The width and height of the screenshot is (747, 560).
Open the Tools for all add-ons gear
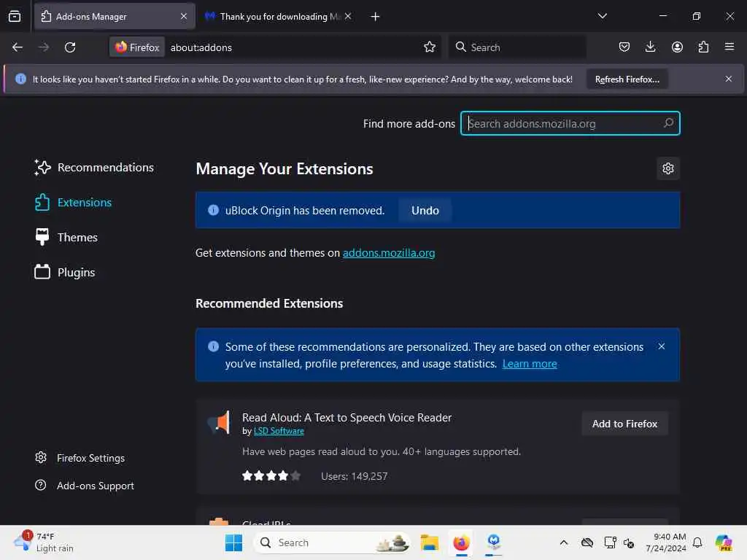[x=668, y=168]
